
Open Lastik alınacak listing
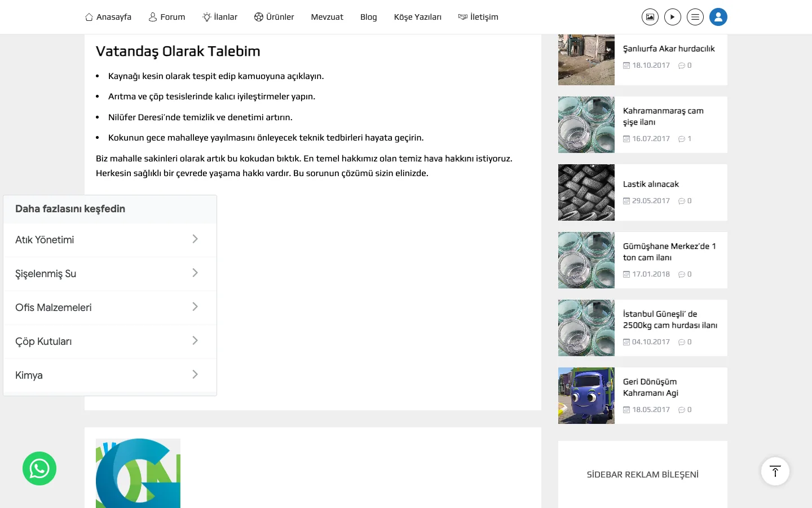651,184
